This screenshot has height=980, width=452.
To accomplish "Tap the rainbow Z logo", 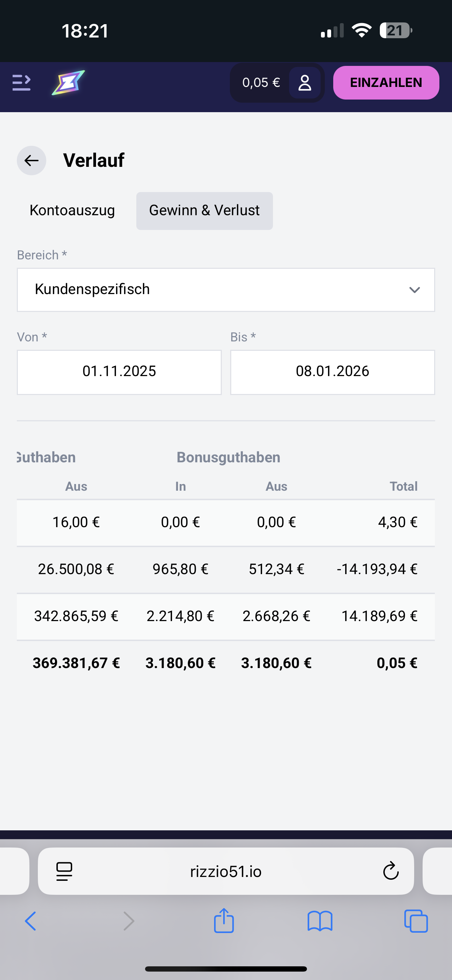I will coord(68,83).
